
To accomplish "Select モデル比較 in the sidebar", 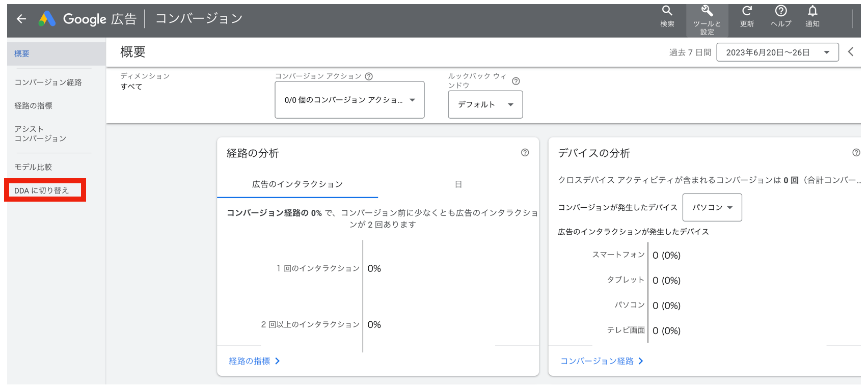I will coord(33,167).
